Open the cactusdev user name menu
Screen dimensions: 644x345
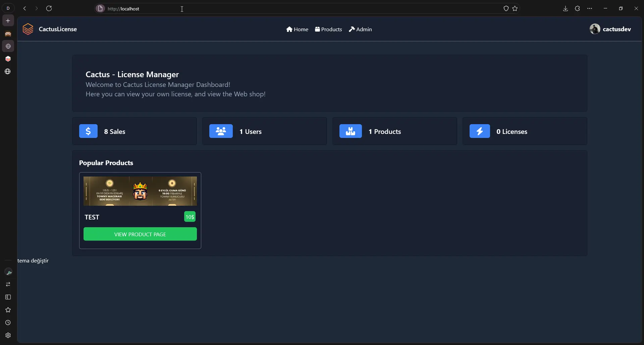click(x=616, y=29)
